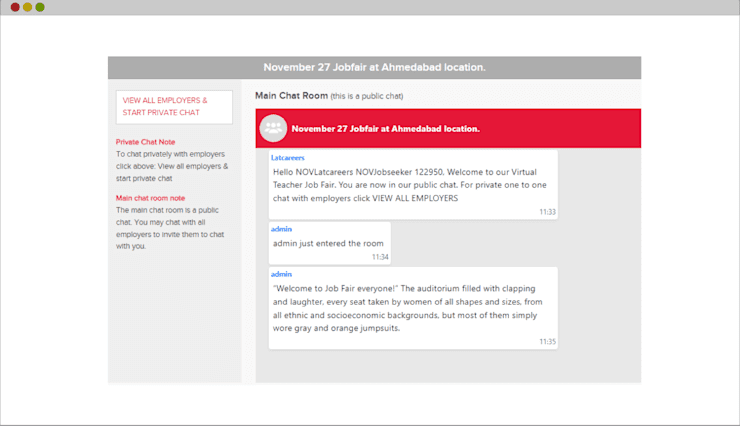
Task: Click the Private Chat Note heading
Action: tap(145, 142)
